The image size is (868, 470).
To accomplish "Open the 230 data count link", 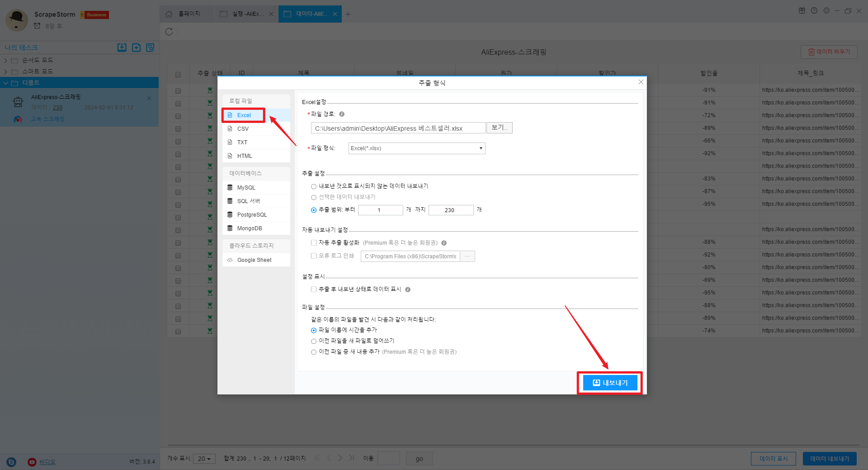I will tap(57, 108).
